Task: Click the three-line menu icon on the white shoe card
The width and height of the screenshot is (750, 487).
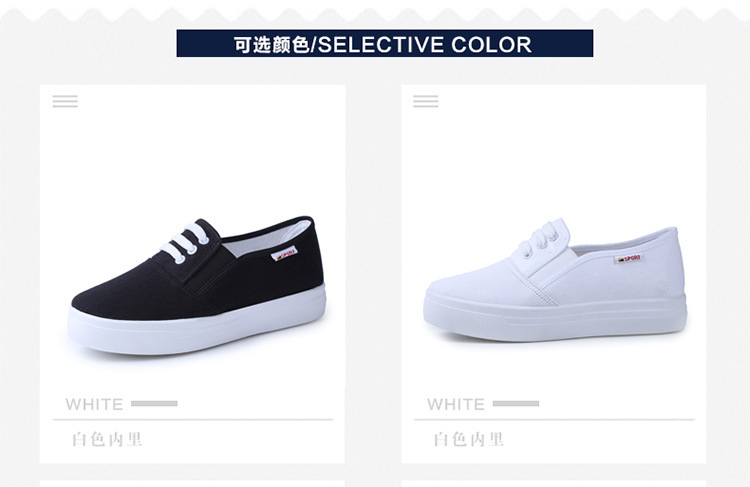Action: pyautogui.click(x=426, y=101)
